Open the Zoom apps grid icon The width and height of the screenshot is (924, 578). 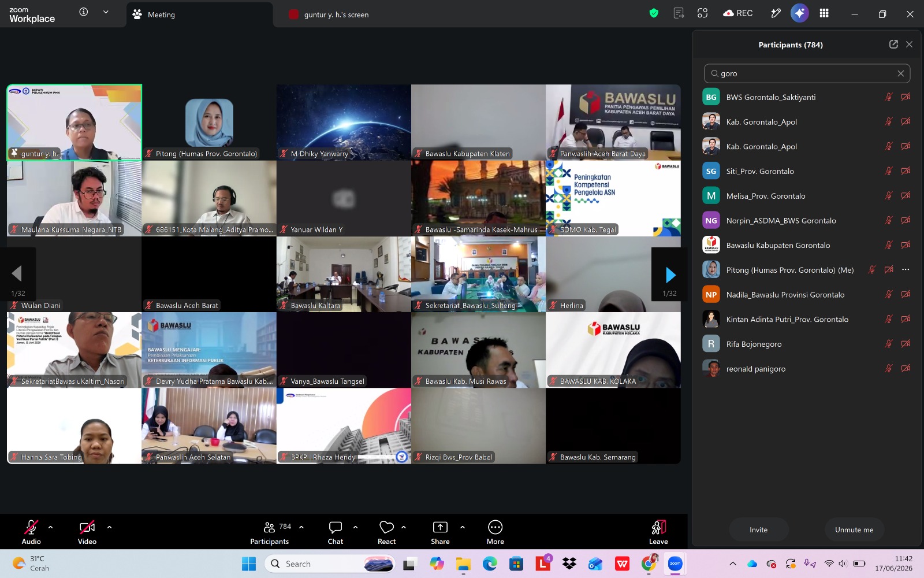coord(824,13)
